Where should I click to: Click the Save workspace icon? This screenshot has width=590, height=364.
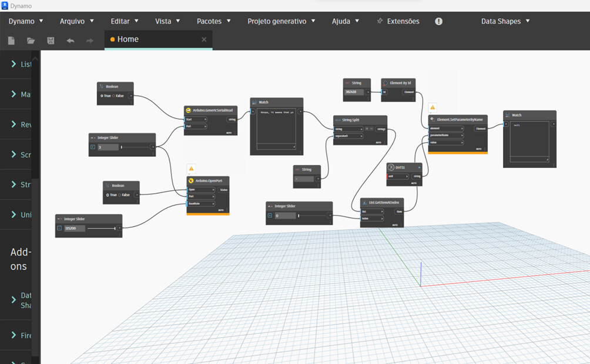[51, 41]
